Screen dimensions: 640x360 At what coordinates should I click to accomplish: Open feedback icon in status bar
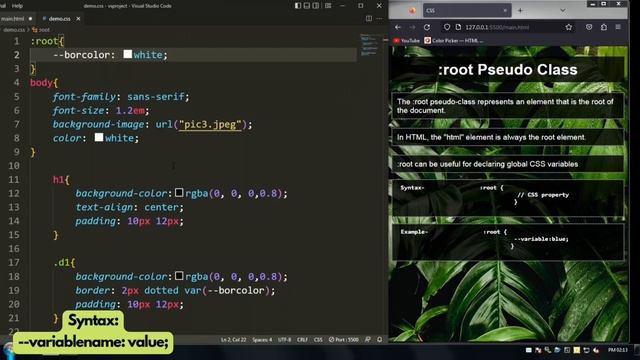point(368,340)
